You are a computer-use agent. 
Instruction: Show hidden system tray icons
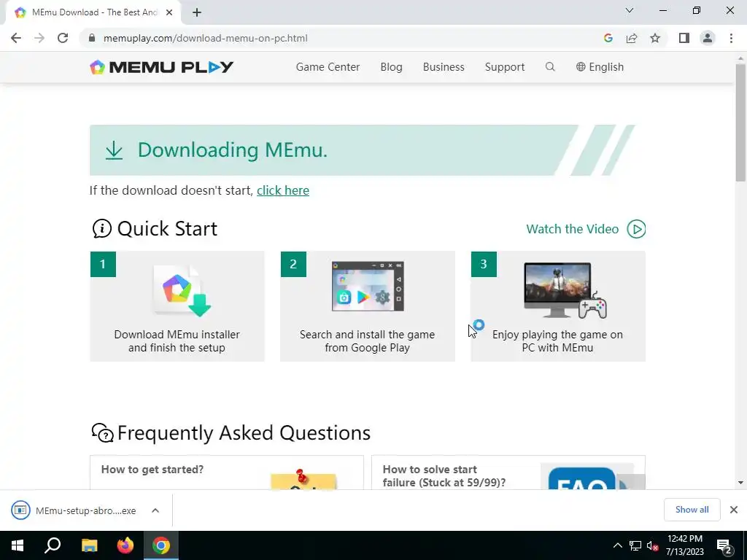[617, 545]
